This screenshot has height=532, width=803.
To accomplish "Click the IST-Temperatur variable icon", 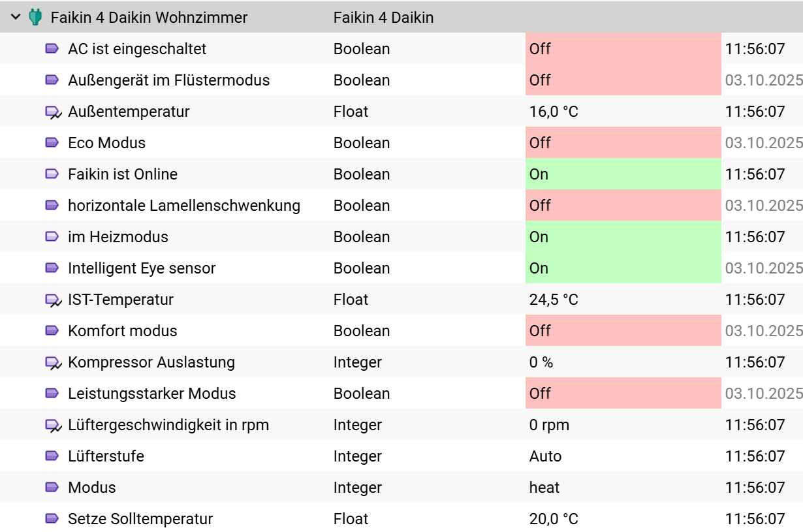I will (x=53, y=300).
